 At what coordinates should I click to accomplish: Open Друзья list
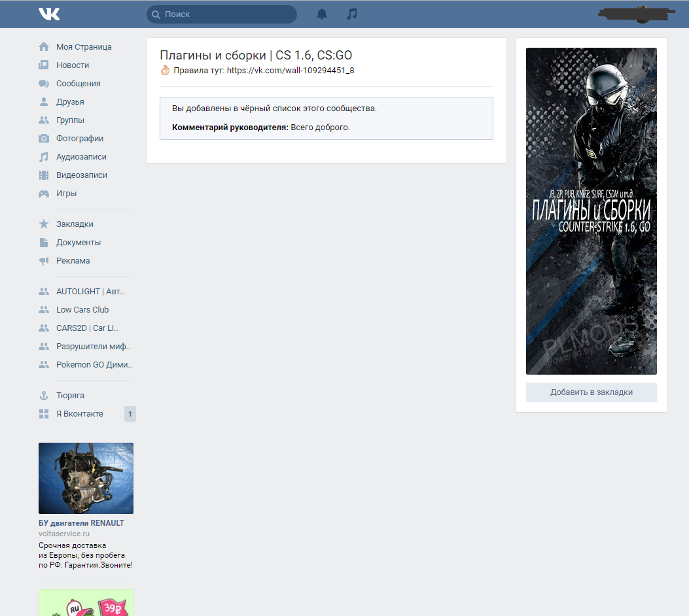point(70,102)
